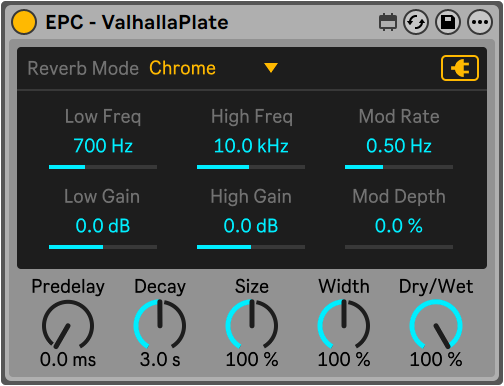Click the Low Gain label
504x386 pixels.
[102, 196]
